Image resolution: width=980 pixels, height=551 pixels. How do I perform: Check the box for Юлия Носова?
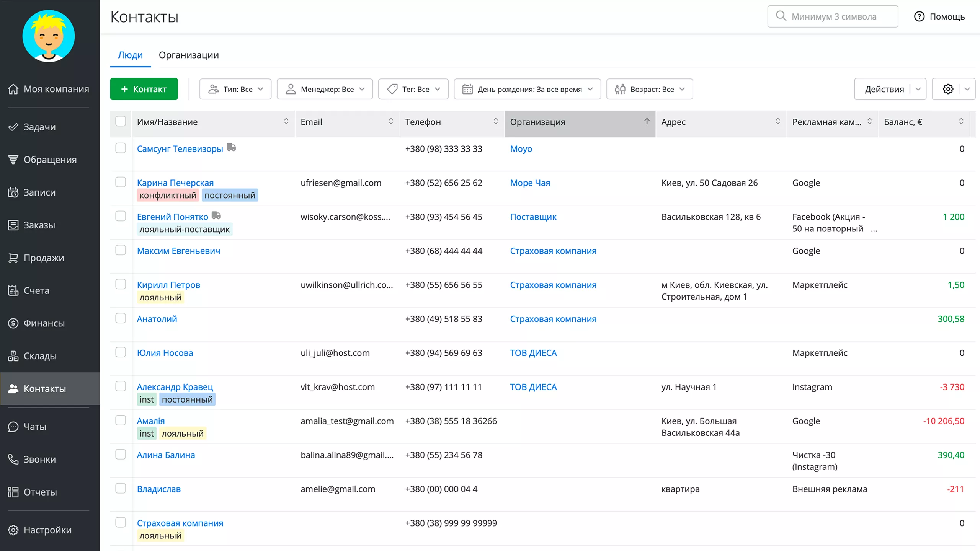coord(121,352)
